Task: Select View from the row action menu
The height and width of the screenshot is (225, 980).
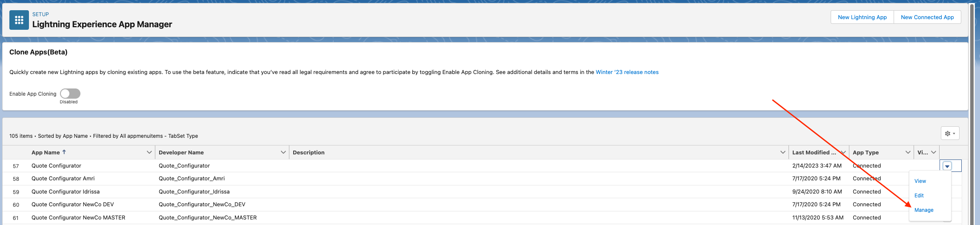Action: click(x=920, y=181)
